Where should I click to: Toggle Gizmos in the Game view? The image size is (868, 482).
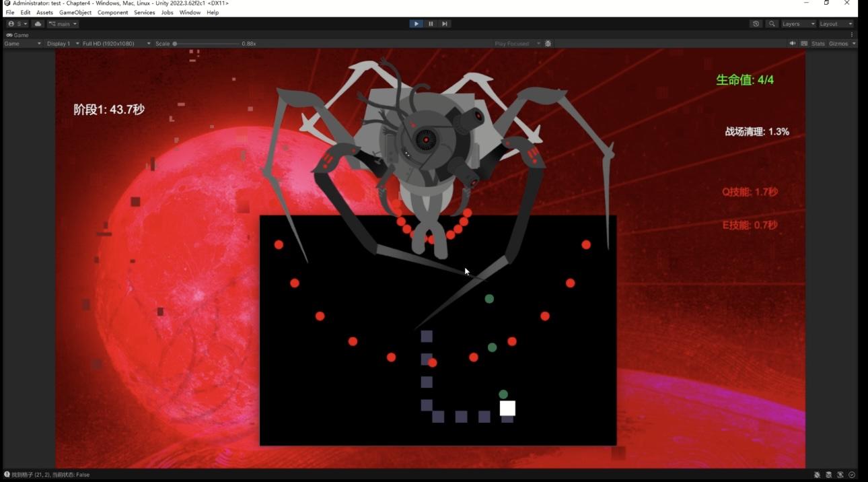coord(838,44)
